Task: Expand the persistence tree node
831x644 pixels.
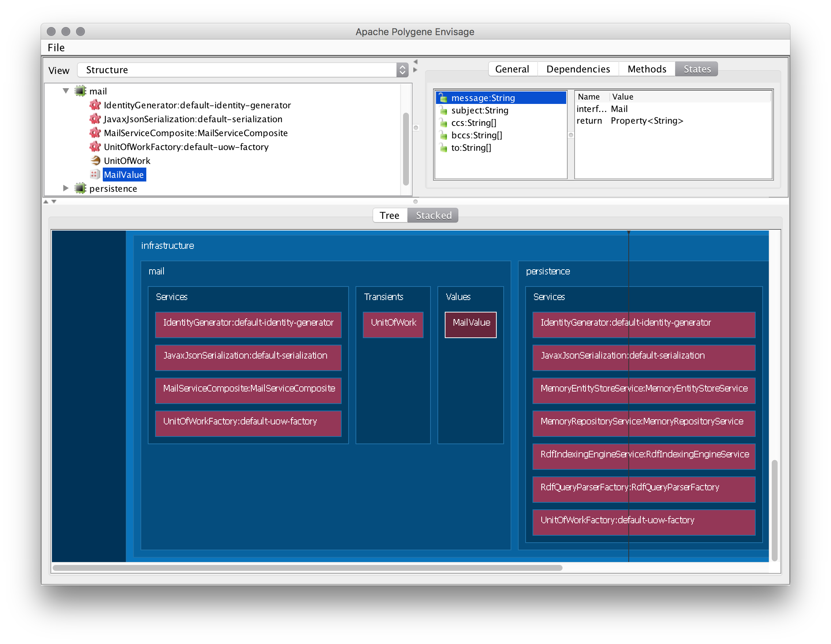Action: 66,188
